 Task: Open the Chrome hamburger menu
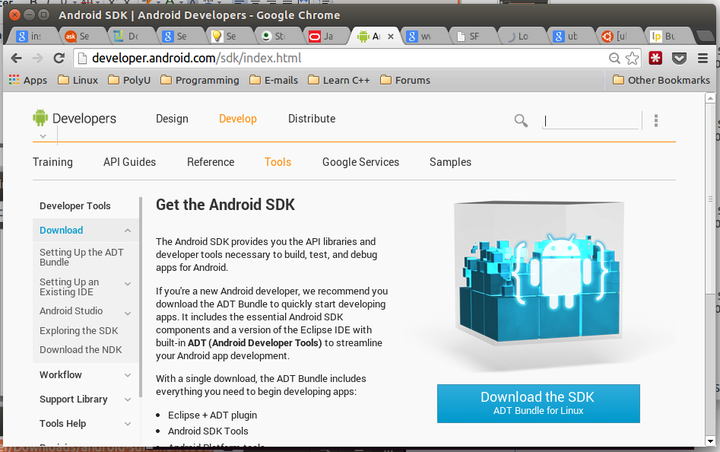tap(703, 58)
